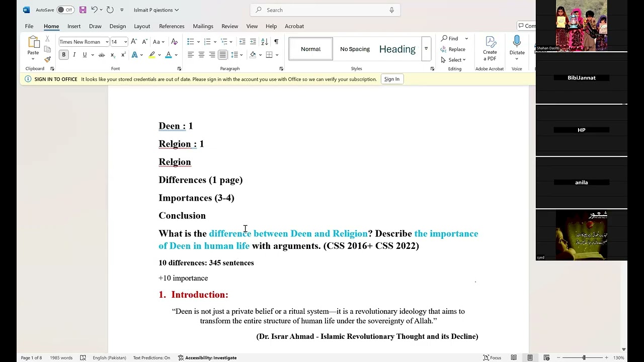Select the Format Painter brush

(47, 59)
